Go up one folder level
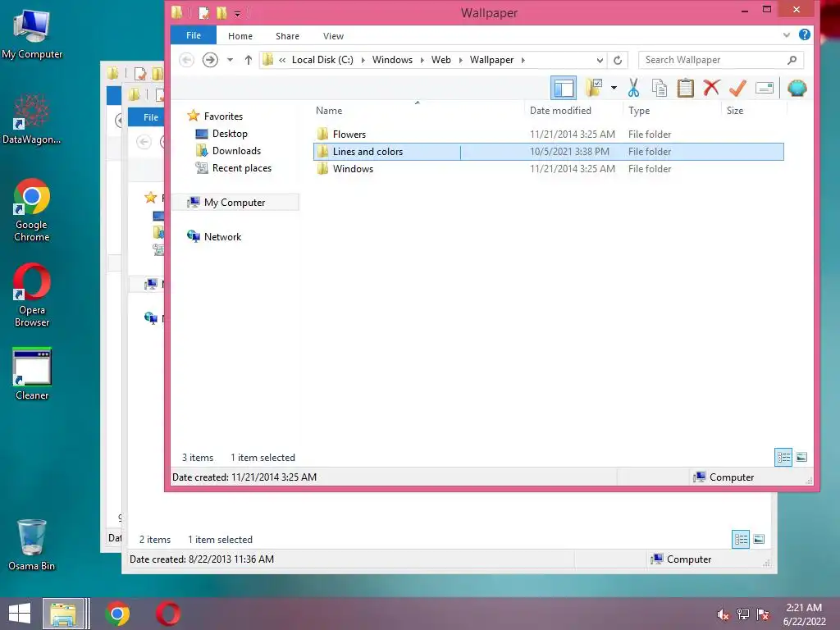Viewport: 840px width, 630px height. (x=248, y=59)
